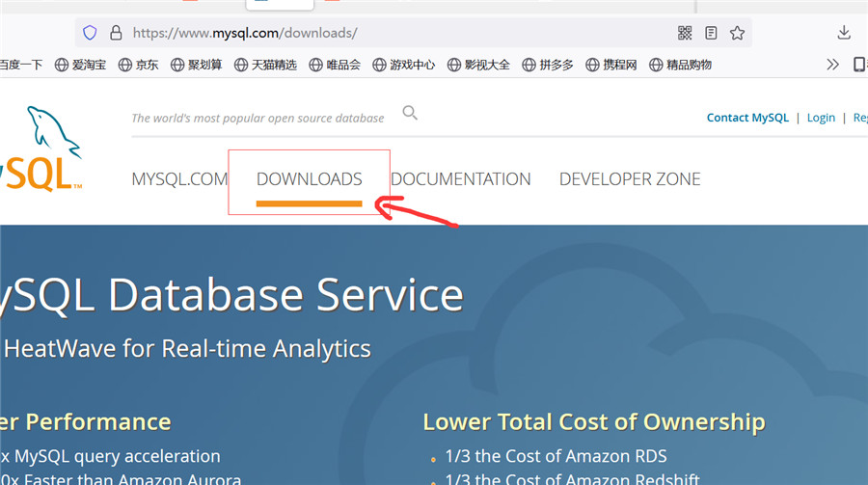
Task: Click the Lower Total Cost of Ownership heading
Action: pos(594,422)
